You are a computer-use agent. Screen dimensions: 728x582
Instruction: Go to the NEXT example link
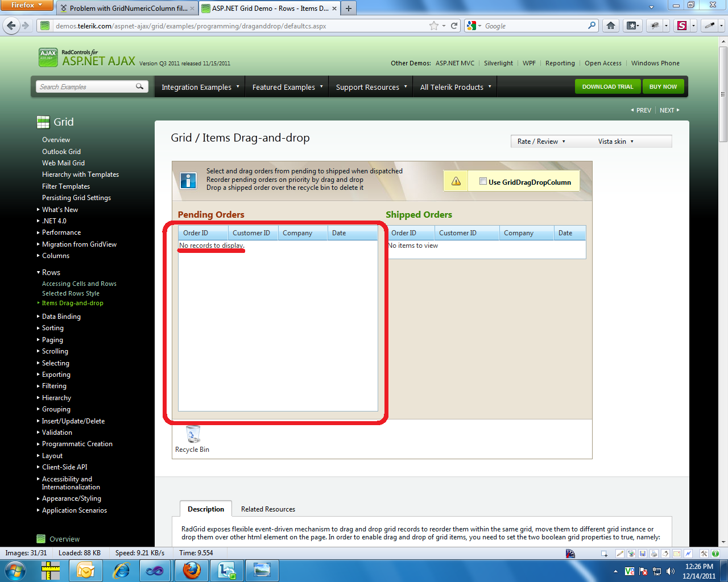pyautogui.click(x=669, y=110)
